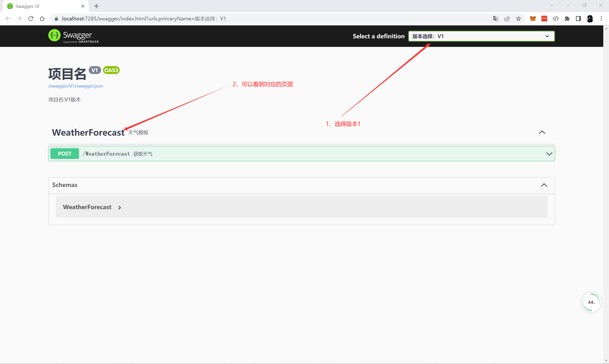Collapse the Schemas section
The image size is (609, 364).
pos(544,185)
